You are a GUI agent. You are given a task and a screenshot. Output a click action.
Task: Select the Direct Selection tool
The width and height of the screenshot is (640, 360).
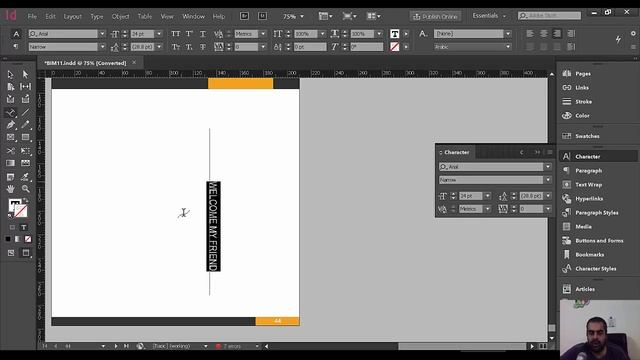pos(25,74)
